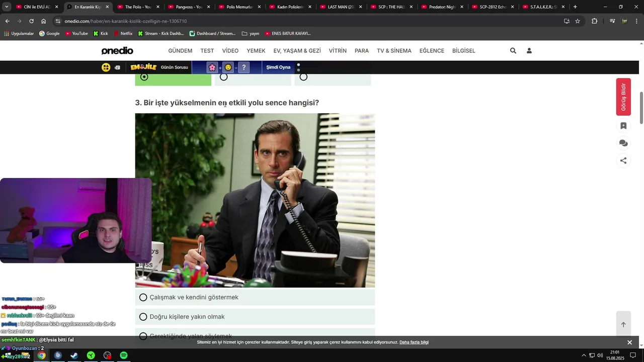Open the comments icon on right sidebar
This screenshot has height=362, width=644.
click(623, 143)
